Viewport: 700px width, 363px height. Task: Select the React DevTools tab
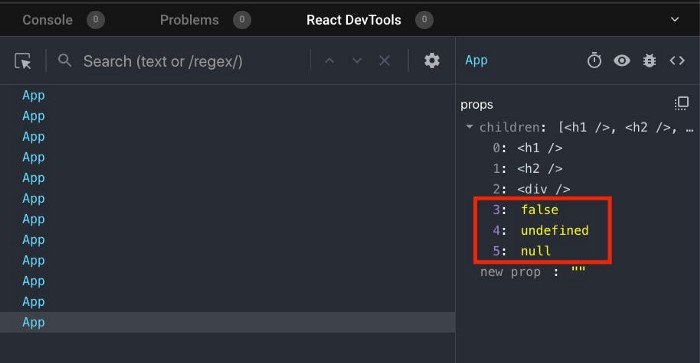pyautogui.click(x=354, y=20)
